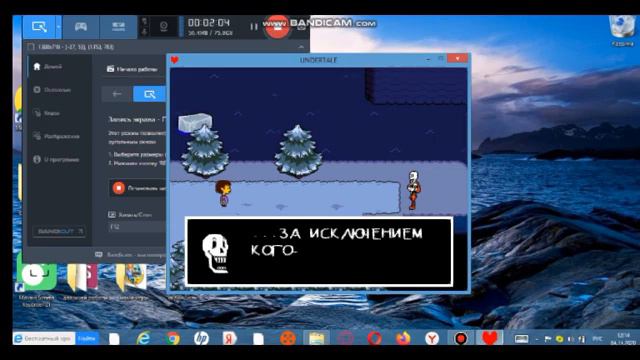Open Yandex Browser 'Y' icon on taskbar
The height and width of the screenshot is (360, 640).
(432, 338)
